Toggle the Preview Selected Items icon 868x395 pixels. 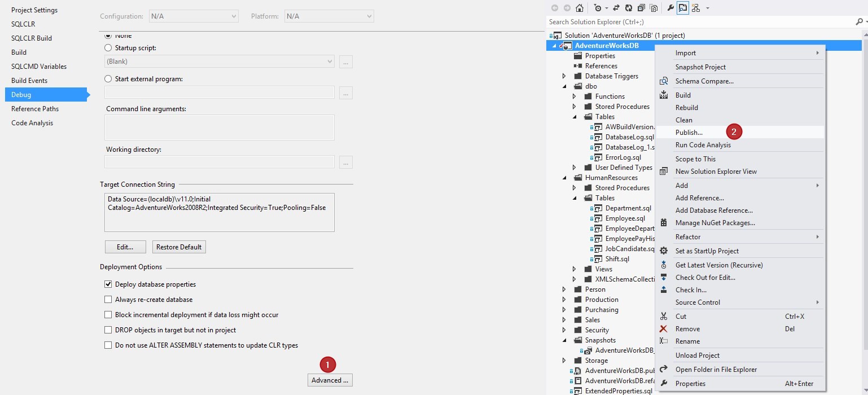pos(683,8)
